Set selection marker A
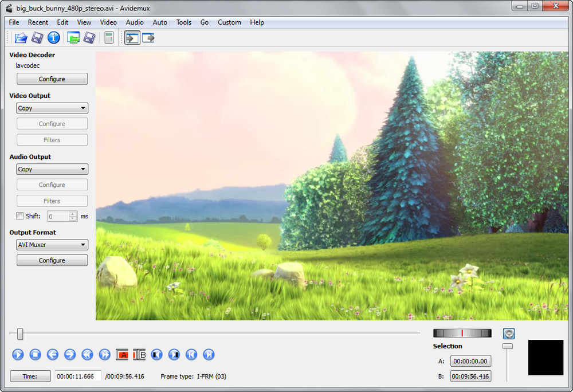Image resolution: width=573 pixels, height=392 pixels. tap(122, 355)
